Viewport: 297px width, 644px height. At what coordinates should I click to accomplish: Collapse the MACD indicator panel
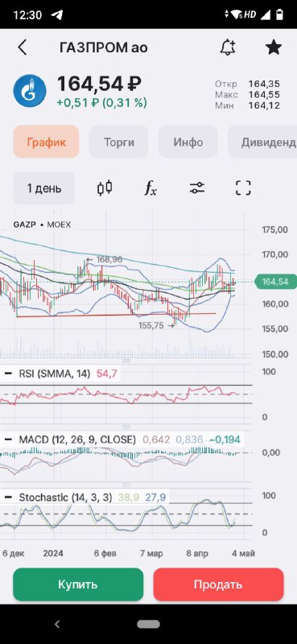point(8,440)
